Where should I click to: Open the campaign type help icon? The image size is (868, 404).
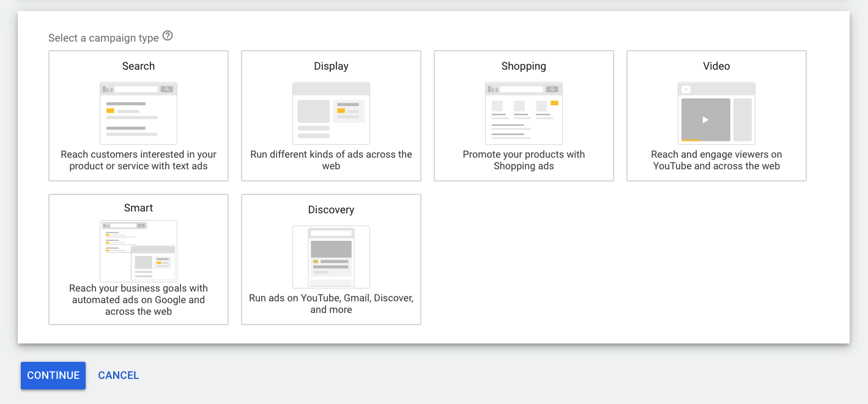168,35
